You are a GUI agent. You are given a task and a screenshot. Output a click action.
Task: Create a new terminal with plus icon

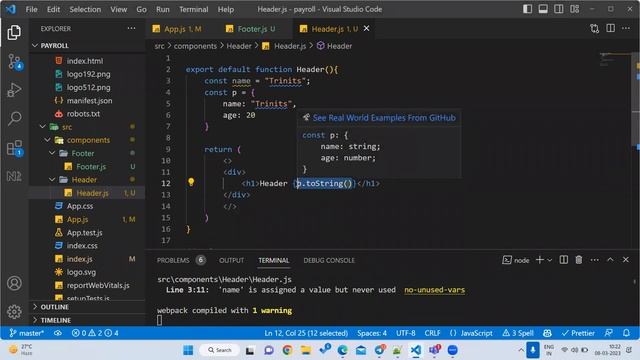(x=539, y=260)
